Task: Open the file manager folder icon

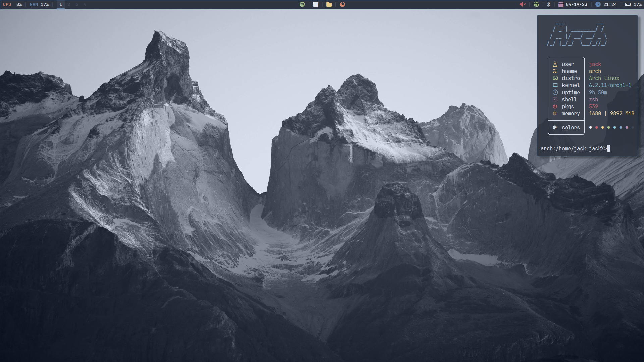Action: point(329,4)
